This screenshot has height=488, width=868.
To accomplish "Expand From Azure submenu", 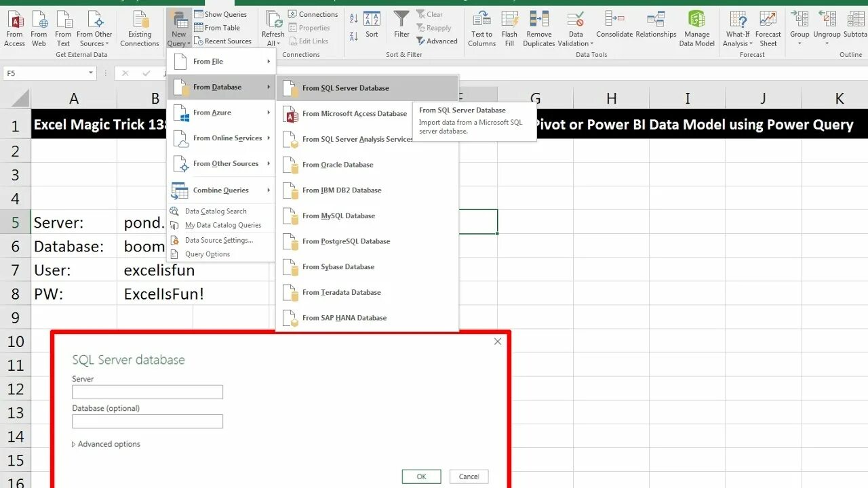I will click(x=221, y=113).
